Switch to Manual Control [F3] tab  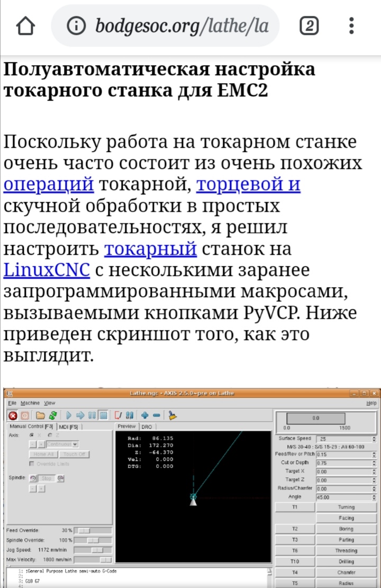tap(31, 426)
